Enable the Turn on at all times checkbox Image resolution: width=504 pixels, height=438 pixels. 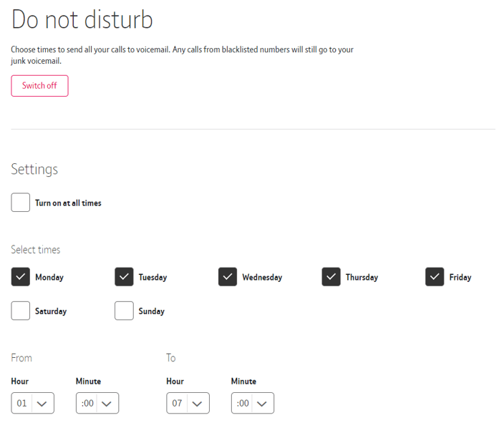point(21,203)
